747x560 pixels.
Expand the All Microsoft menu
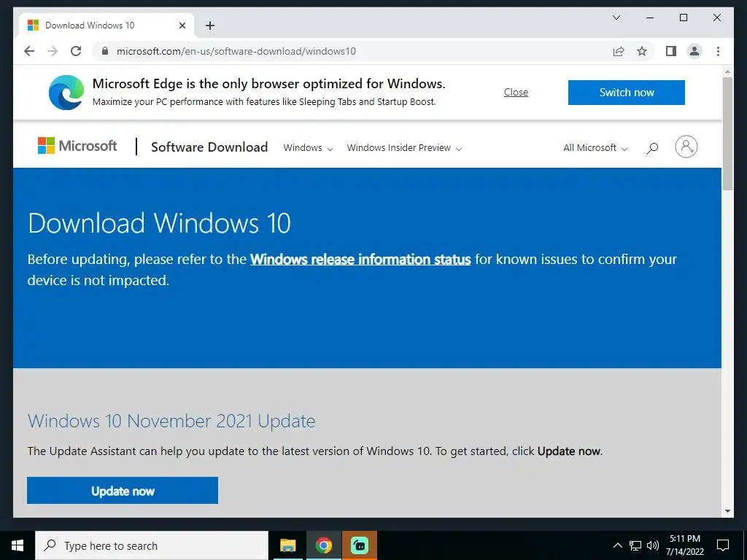pos(595,148)
